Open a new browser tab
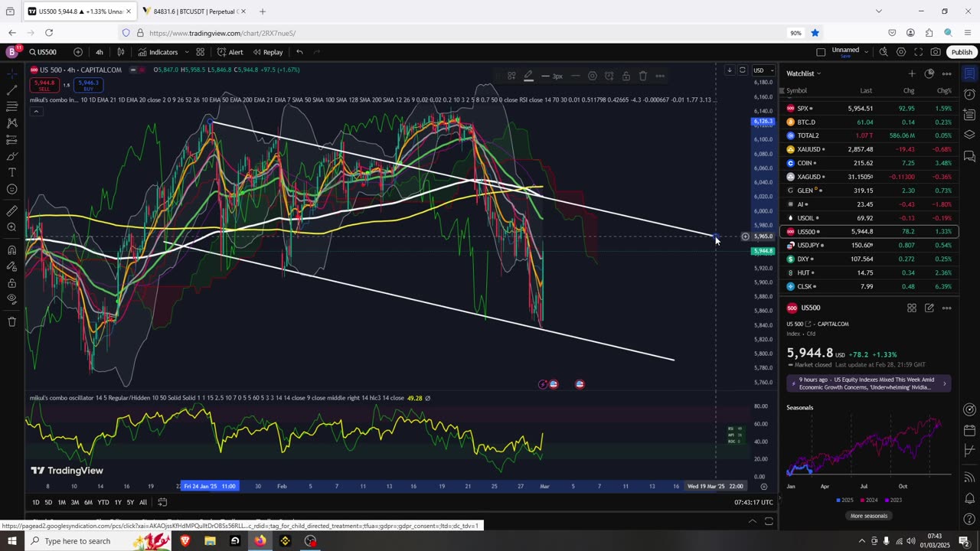 point(263,11)
